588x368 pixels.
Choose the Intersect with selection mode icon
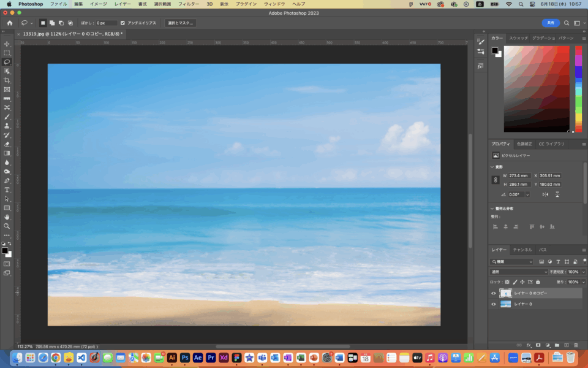click(70, 23)
